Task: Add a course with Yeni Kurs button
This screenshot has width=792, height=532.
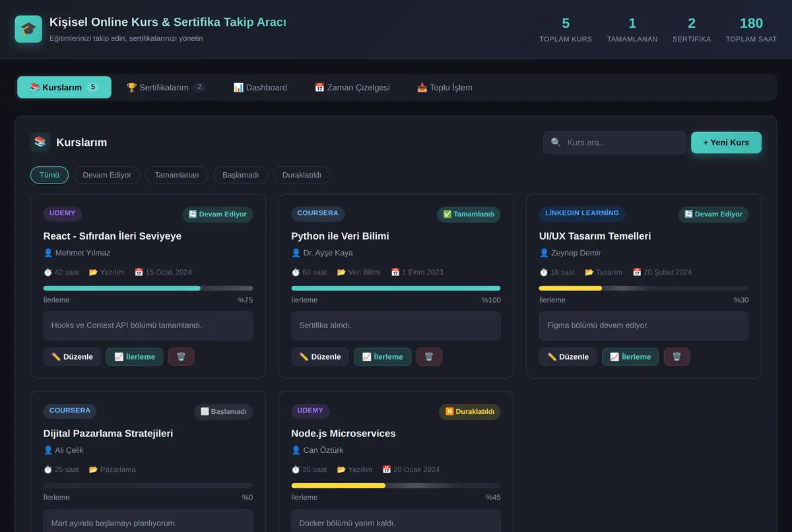Action: click(x=726, y=143)
